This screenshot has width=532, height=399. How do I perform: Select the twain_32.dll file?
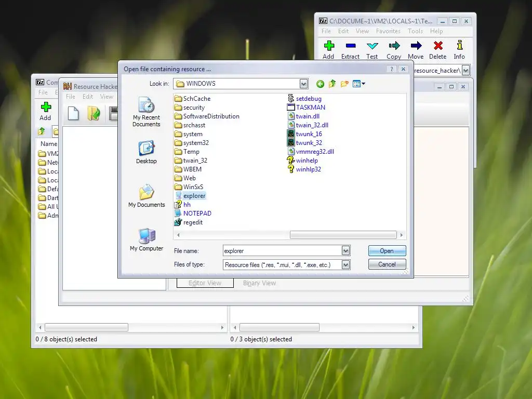pos(308,125)
